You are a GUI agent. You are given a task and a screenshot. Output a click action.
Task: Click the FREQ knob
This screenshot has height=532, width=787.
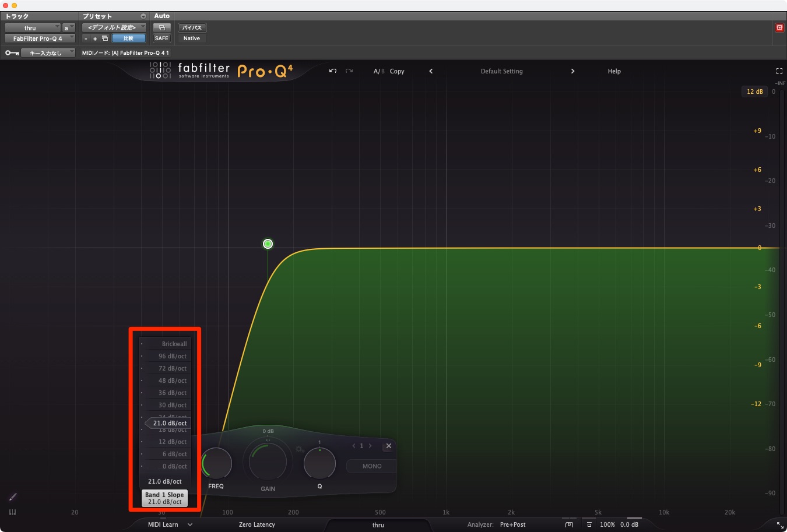click(216, 464)
